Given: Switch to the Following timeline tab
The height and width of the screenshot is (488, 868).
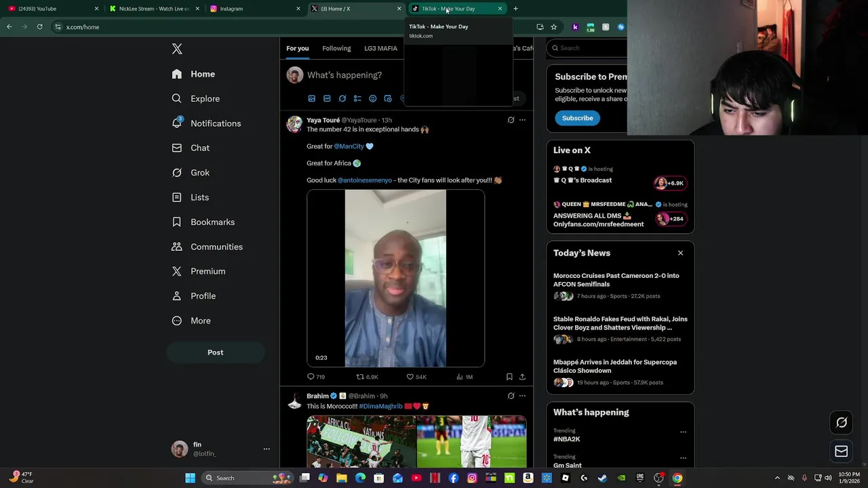Looking at the screenshot, I should click(x=336, y=49).
